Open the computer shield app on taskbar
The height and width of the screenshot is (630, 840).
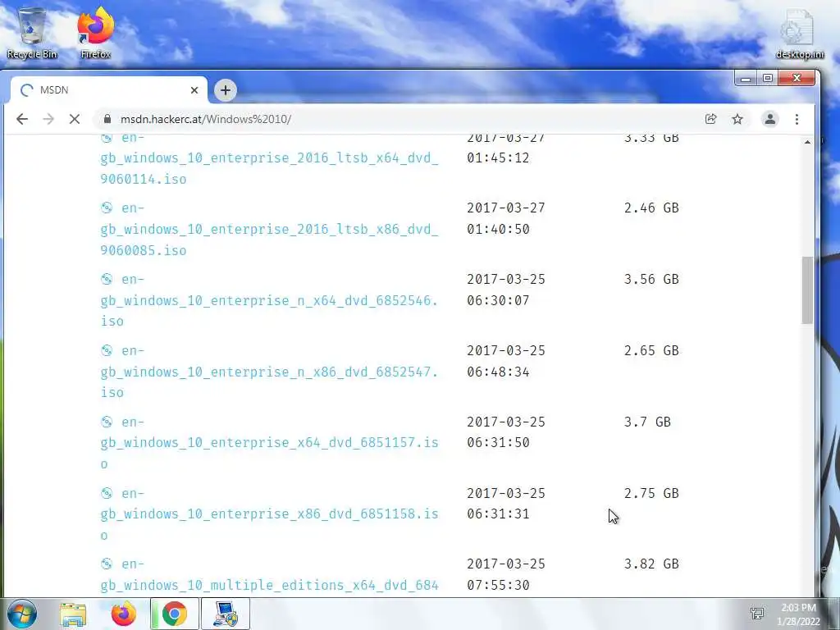226,614
